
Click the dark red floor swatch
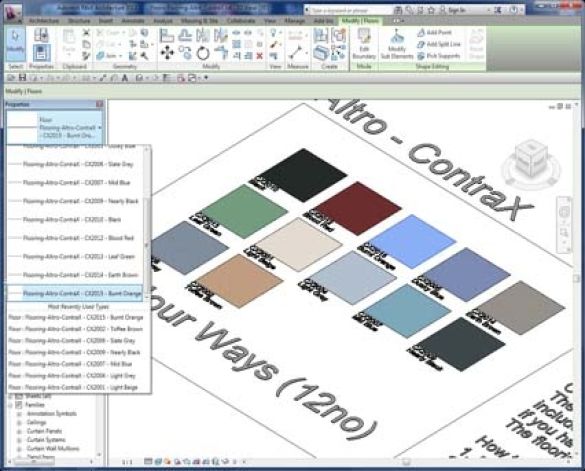(x=357, y=208)
